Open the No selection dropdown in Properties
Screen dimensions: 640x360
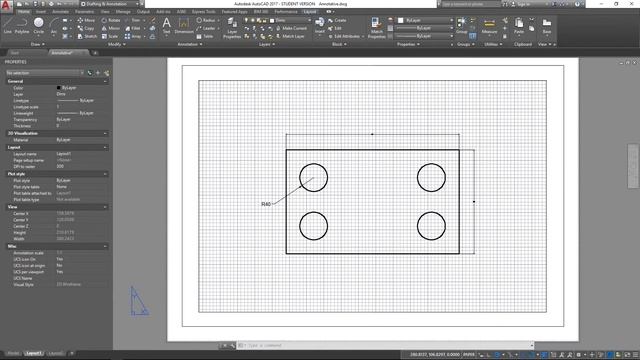click(x=44, y=73)
